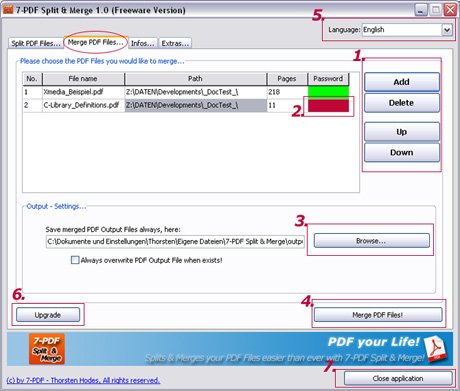Move selected file Down

[x=402, y=152]
